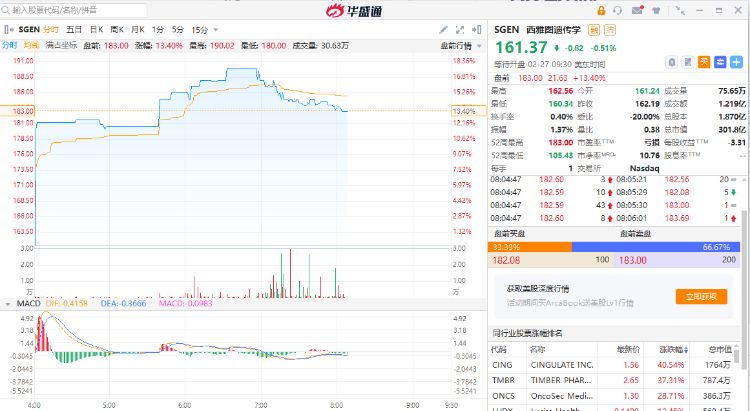750x411 pixels.
Task: Click the fullscreen chart expand icon
Action: [x=460, y=30]
